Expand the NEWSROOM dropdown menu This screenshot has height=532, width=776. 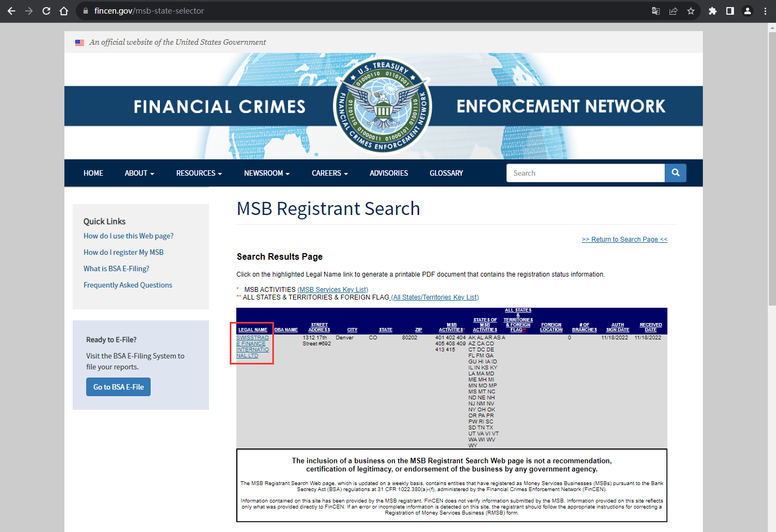(x=267, y=173)
